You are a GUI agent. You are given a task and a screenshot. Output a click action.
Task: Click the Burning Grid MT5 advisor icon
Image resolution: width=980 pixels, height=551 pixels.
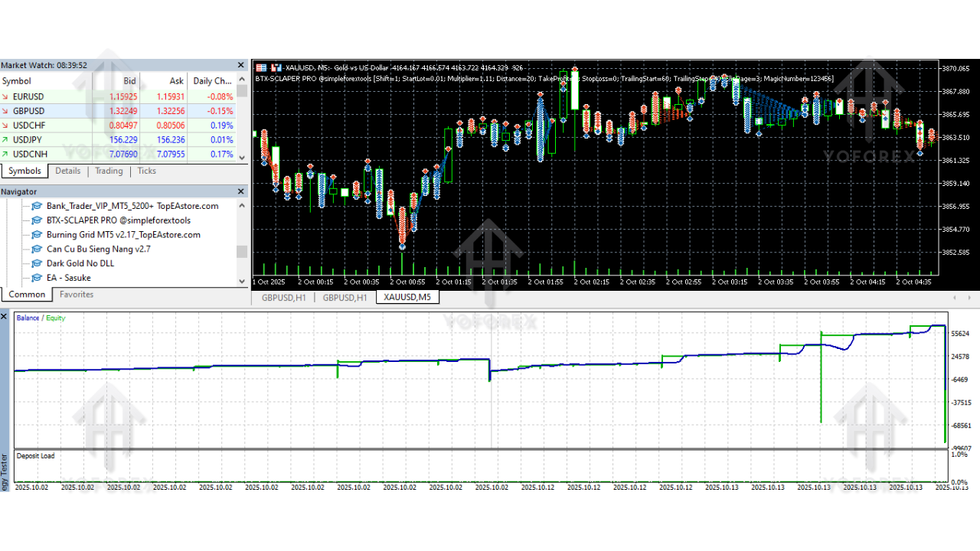[x=37, y=235]
